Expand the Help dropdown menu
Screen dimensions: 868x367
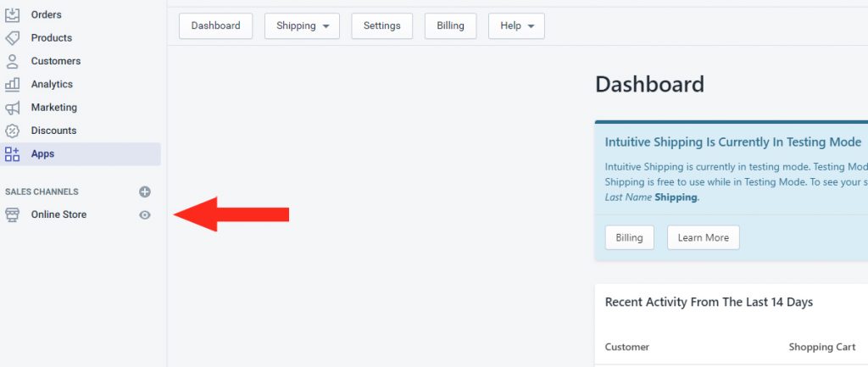pyautogui.click(x=516, y=26)
